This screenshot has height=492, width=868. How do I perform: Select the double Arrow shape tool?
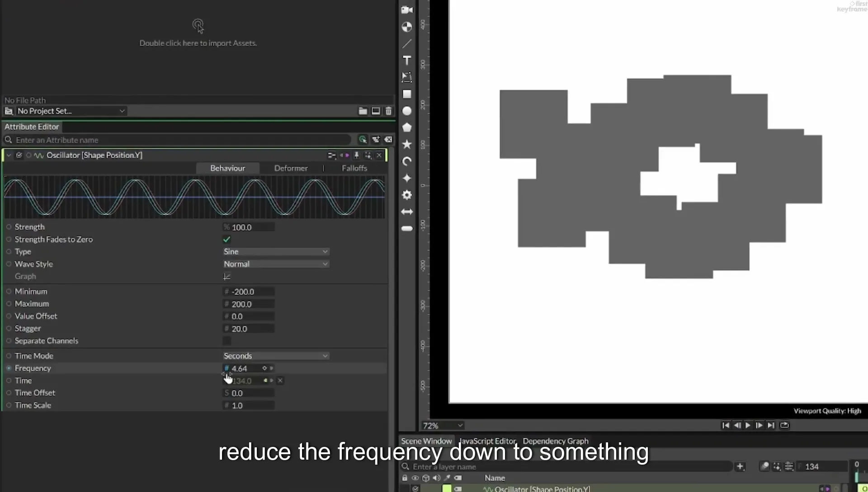point(407,212)
